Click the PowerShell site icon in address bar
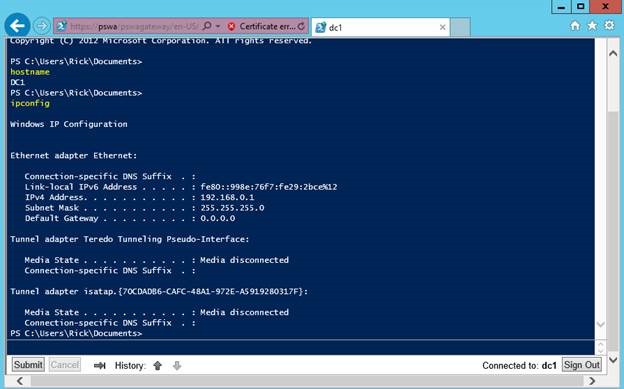This screenshot has width=624, height=389. pos(61,27)
